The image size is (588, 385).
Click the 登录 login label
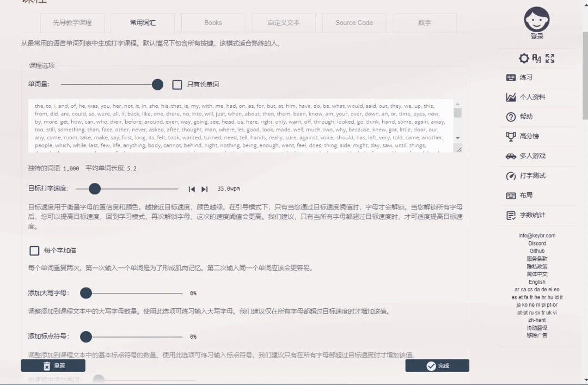[x=537, y=36]
